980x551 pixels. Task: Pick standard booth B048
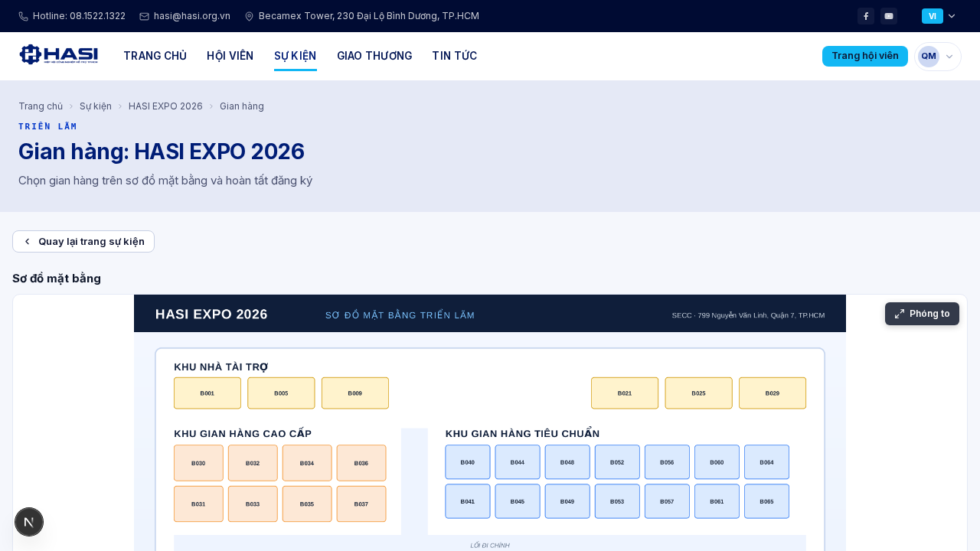(x=567, y=462)
